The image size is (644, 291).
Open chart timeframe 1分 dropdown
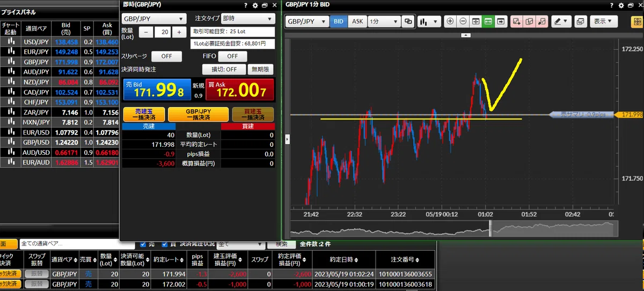(x=384, y=21)
